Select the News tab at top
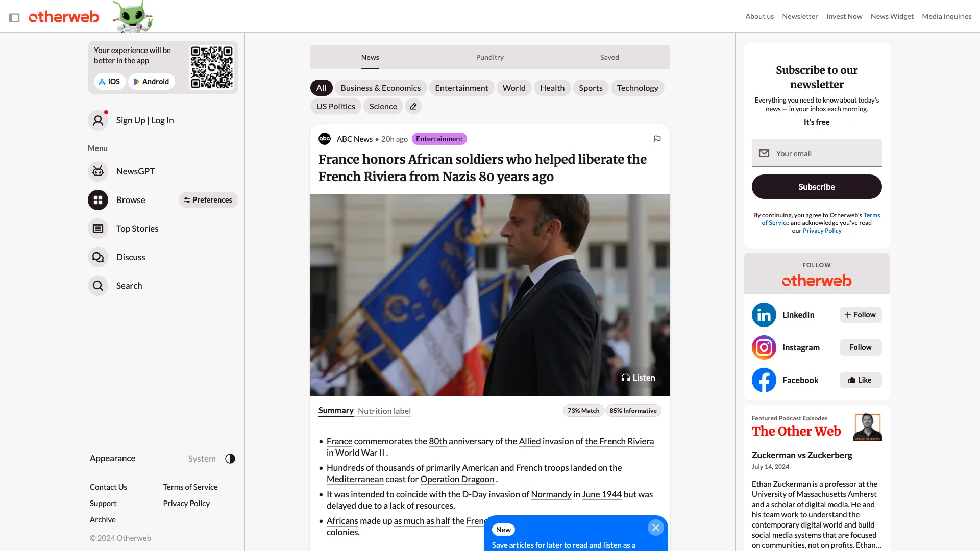The width and height of the screenshot is (980, 551). [x=370, y=57]
